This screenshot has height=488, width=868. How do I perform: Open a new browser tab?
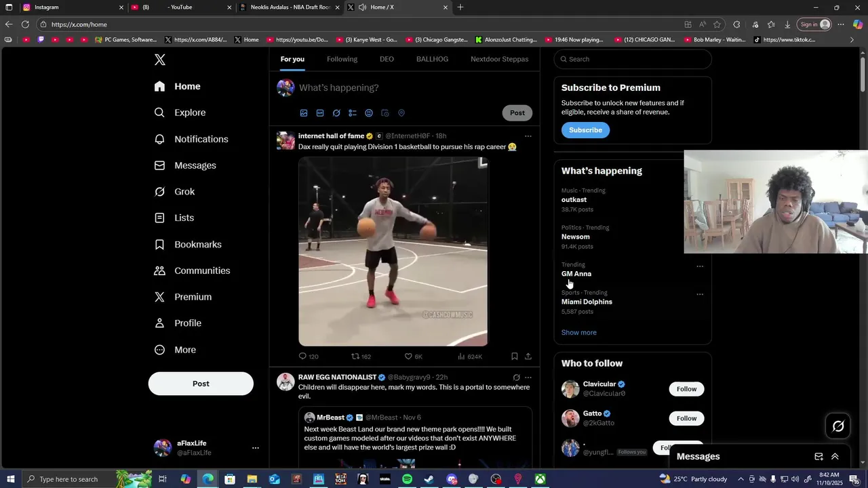460,7
